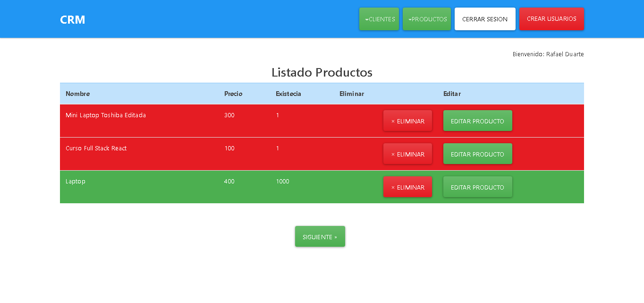Open CREAR USUARIOS
The width and height of the screenshot is (644, 303).
(x=551, y=19)
